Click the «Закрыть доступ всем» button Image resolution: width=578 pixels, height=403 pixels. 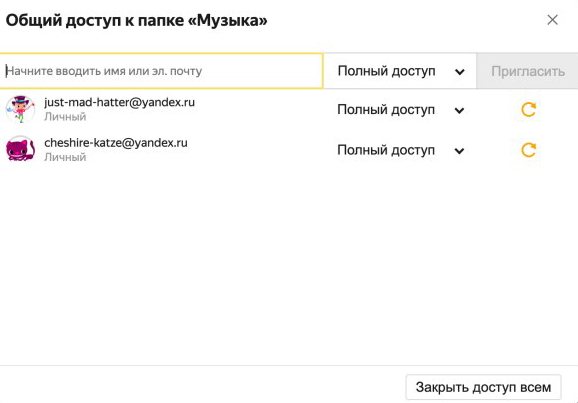coord(483,387)
